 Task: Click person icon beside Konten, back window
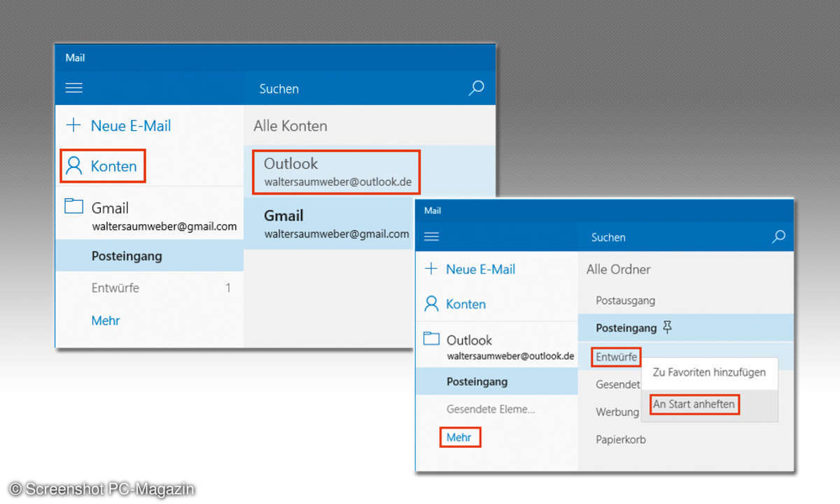[x=73, y=166]
